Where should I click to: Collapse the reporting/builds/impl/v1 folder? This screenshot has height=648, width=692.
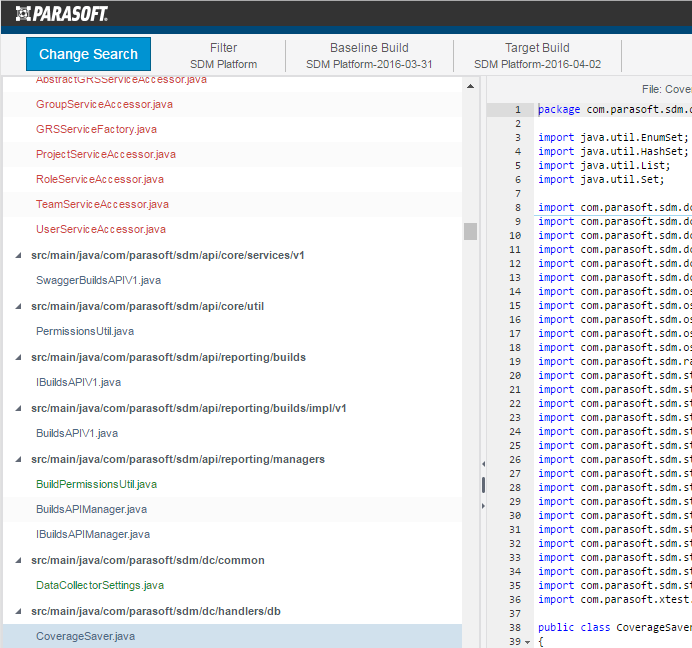(18, 408)
